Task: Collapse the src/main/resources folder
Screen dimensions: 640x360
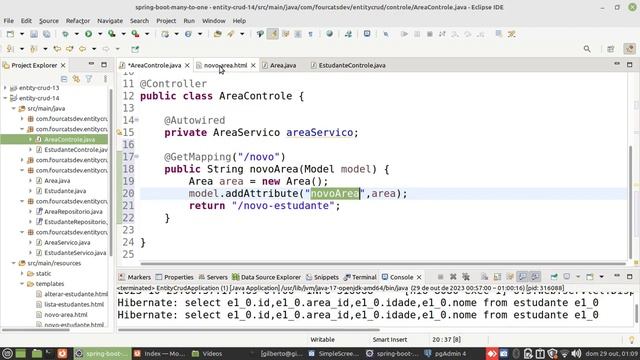Action: (x=13, y=263)
